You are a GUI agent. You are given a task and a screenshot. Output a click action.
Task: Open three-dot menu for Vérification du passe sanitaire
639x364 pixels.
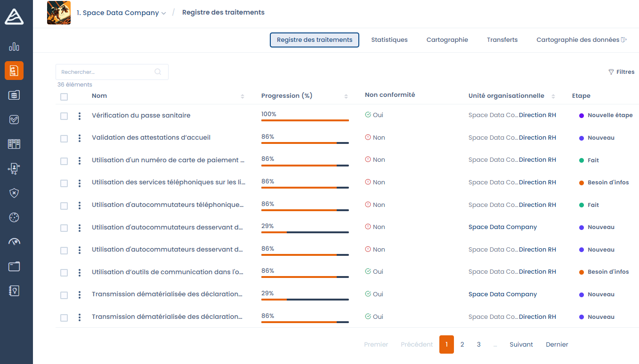point(80,116)
